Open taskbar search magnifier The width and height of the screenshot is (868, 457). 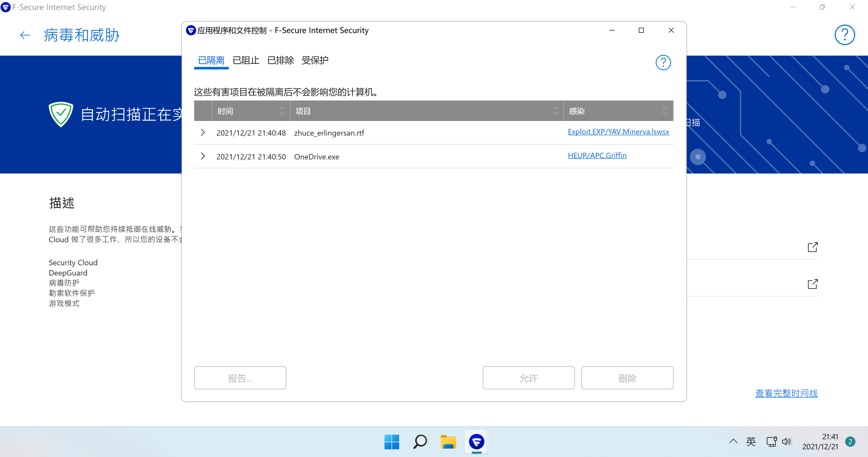click(x=420, y=442)
